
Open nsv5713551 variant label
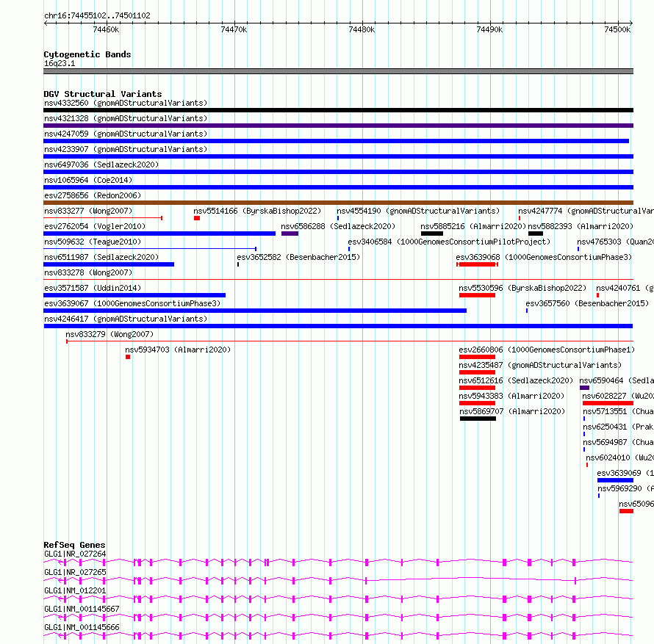point(618,411)
